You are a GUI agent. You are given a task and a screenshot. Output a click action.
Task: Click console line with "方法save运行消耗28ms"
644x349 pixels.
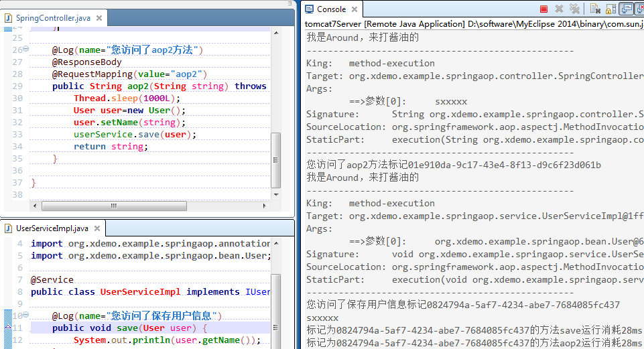[474, 330]
